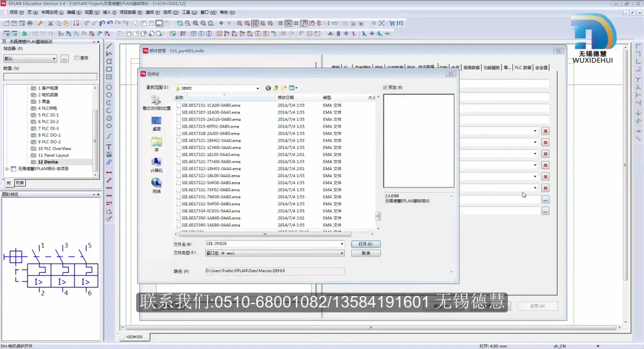Open the 查找范围 DEHUI folder dropdown
The height and width of the screenshot is (349, 644).
point(258,88)
